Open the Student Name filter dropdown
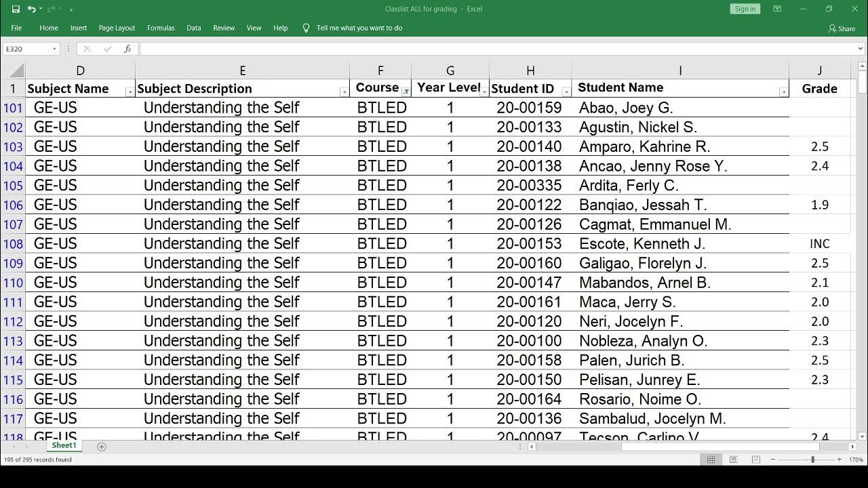Screen dimensions: 868x488 [783, 91]
